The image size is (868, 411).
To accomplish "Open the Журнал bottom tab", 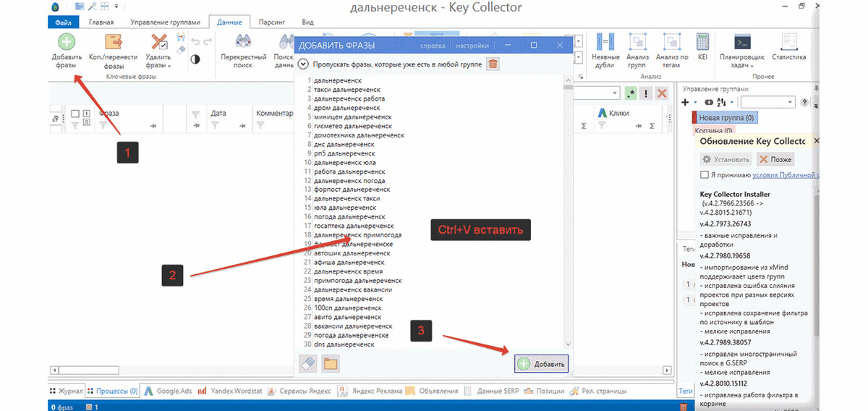I will pos(66,391).
